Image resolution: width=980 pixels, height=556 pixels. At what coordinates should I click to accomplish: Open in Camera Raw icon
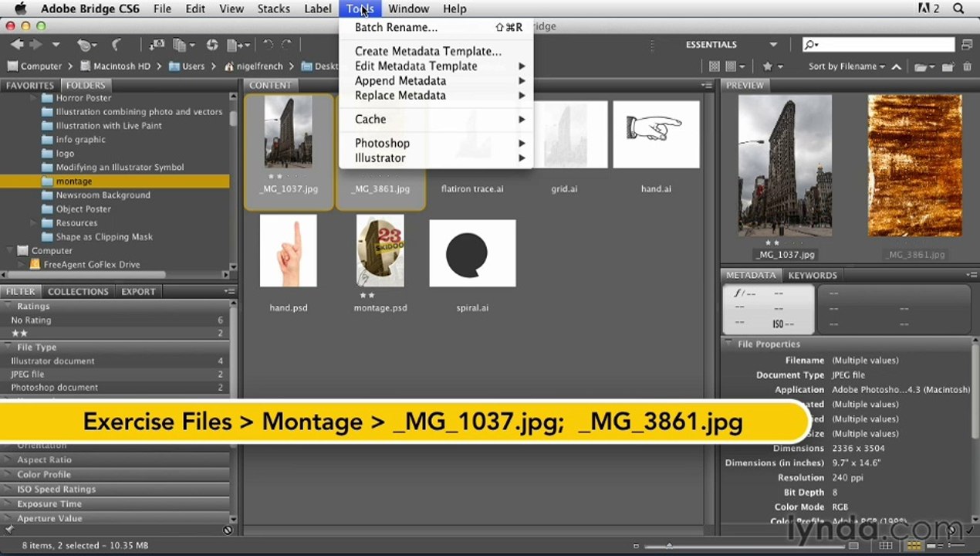pos(211,45)
